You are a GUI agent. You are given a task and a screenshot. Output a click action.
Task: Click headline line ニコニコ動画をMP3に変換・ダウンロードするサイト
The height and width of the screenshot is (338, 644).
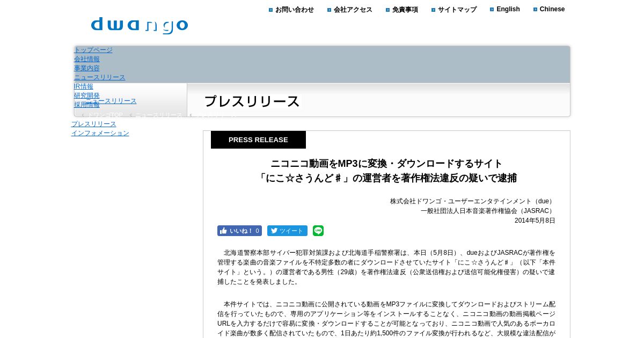(386, 164)
